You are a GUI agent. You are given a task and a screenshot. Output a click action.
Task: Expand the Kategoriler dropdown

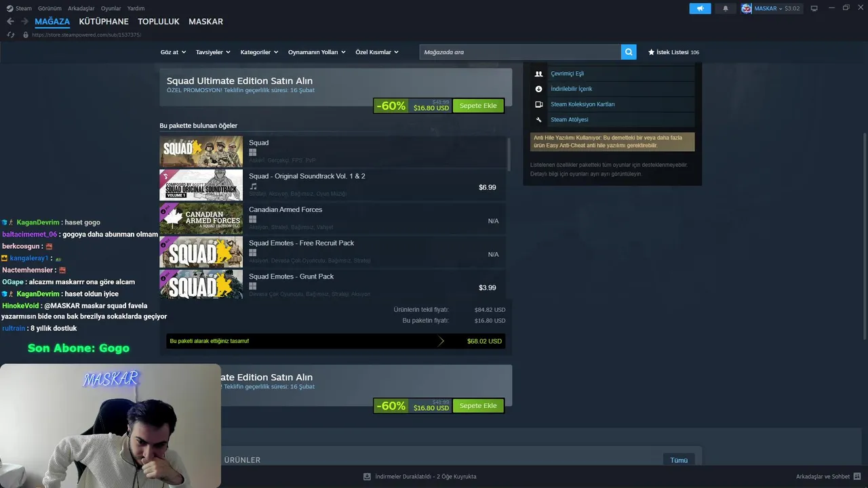259,52
